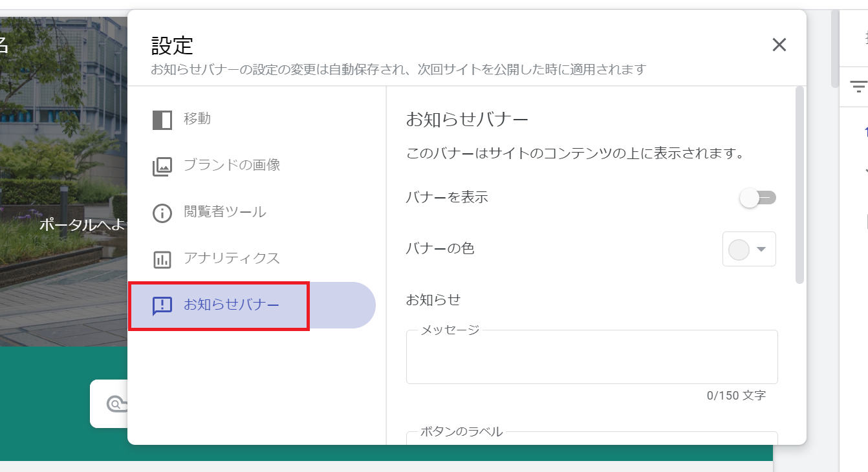Click the ブランドの画像 image icon
This screenshot has width=868, height=472.
(162, 166)
